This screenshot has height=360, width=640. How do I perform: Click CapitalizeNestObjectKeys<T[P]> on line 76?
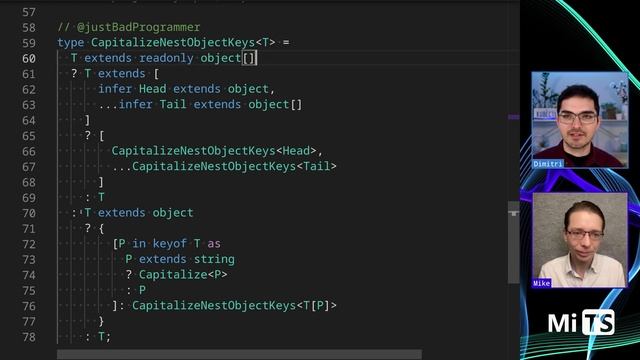[234, 306]
